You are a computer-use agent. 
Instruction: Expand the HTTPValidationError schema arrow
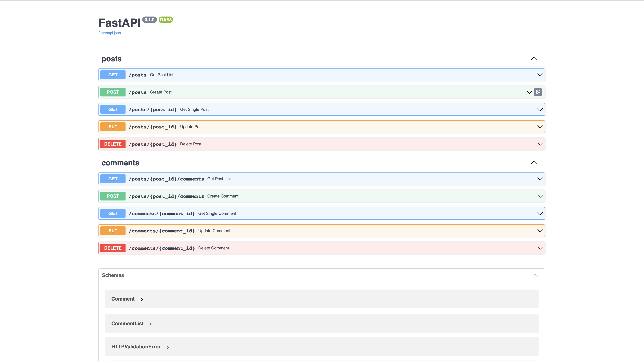pyautogui.click(x=168, y=347)
